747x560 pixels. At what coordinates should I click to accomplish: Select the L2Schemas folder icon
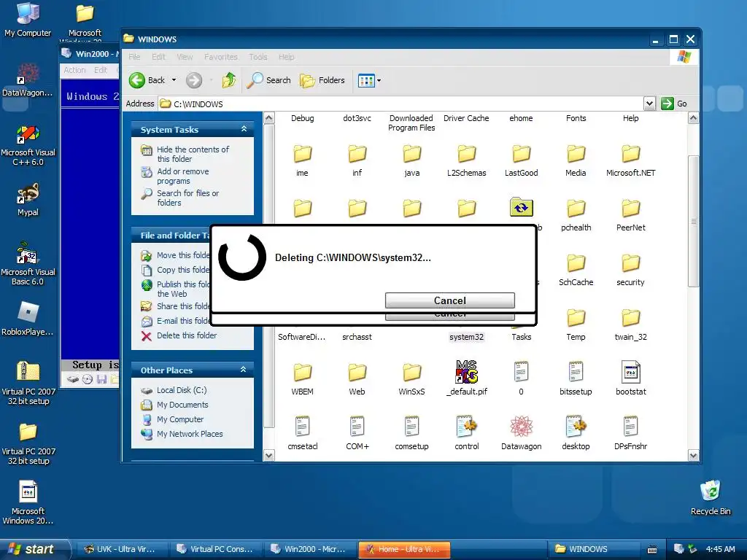[x=466, y=154]
